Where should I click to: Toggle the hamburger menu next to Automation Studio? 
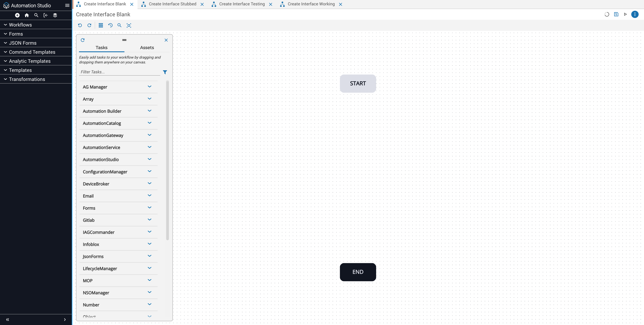67,5
